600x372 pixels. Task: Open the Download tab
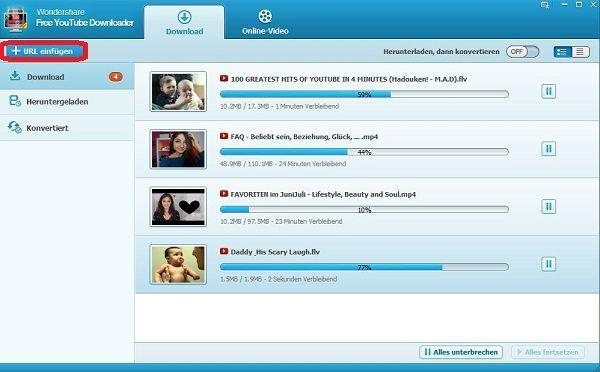coord(184,23)
